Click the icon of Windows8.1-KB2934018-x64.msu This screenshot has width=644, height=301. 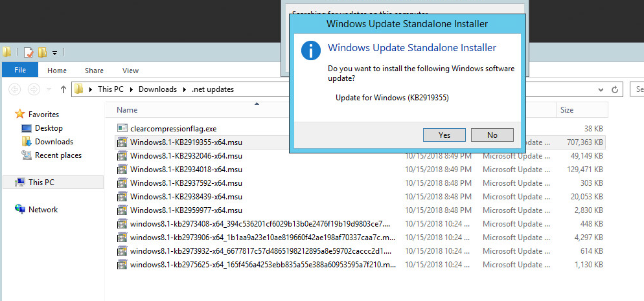pos(122,170)
